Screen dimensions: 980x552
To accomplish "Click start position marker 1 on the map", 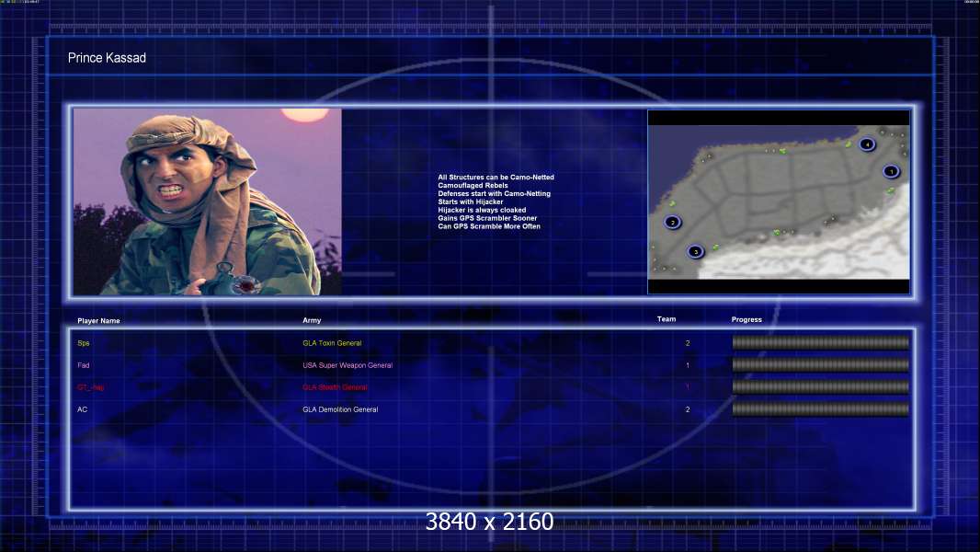I will [x=891, y=171].
